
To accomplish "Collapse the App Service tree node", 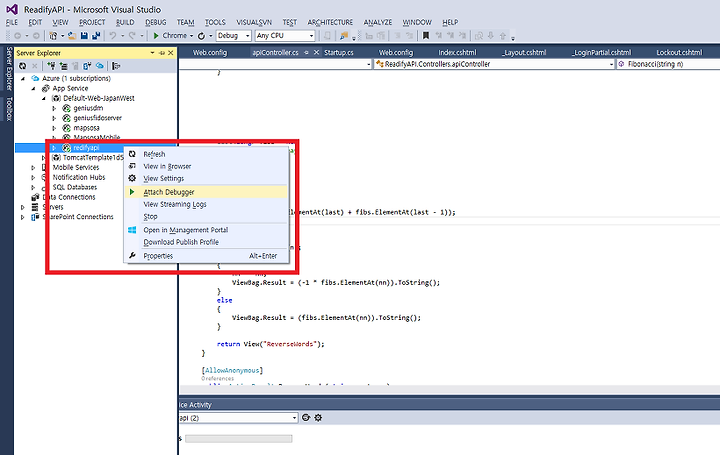I will [x=34, y=88].
